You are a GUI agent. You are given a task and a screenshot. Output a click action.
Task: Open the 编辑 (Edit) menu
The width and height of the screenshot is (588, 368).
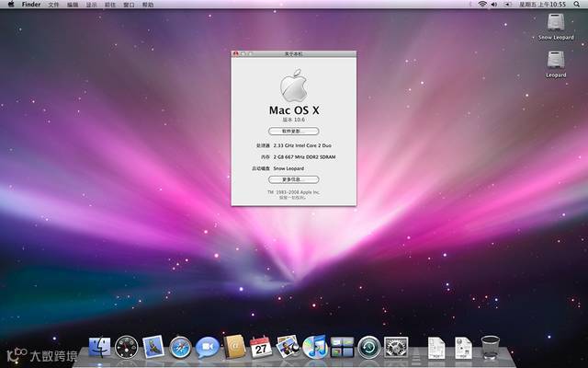pos(73,5)
